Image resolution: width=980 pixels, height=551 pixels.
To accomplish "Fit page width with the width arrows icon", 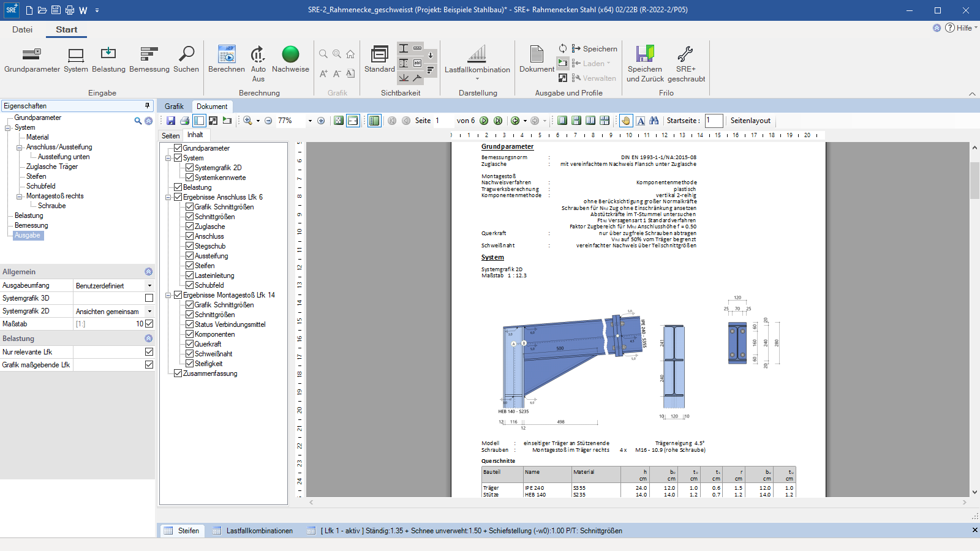I will 353,121.
